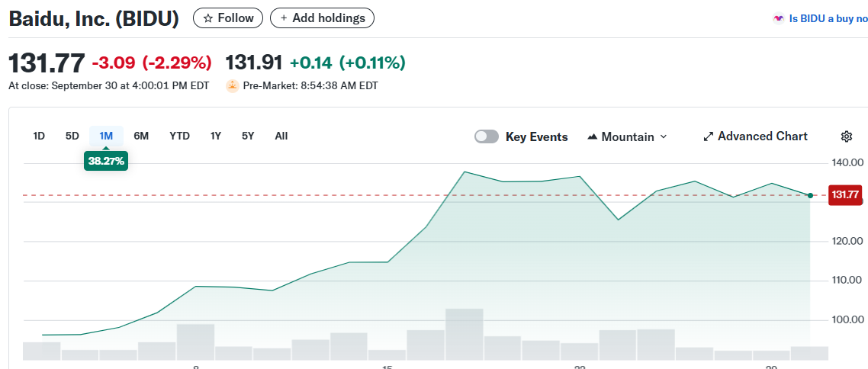Open chart settings gear icon
The image size is (868, 369).
(846, 136)
